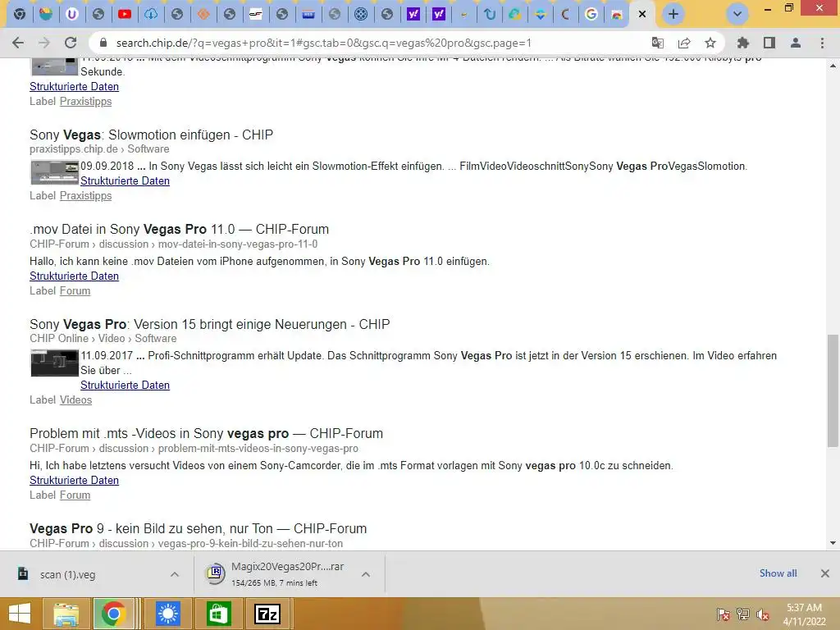
Task: Click Praxistipps label under Slowmotion result
Action: tap(85, 195)
